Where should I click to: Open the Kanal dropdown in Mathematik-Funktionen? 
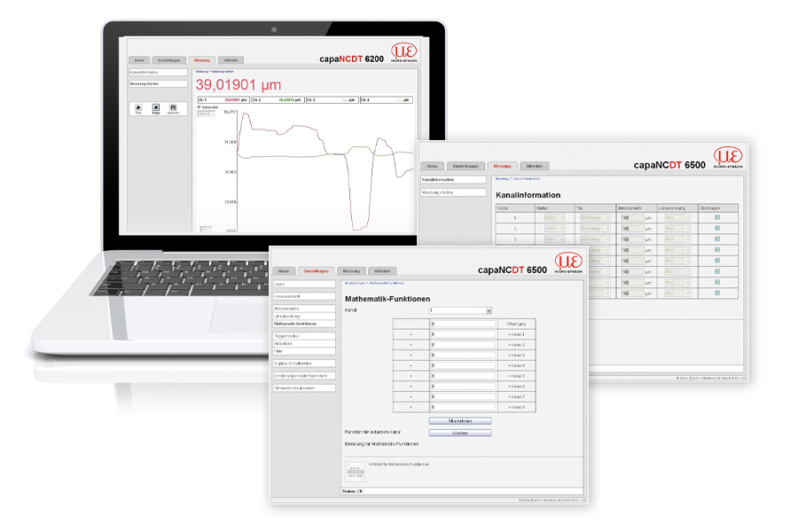(x=459, y=310)
